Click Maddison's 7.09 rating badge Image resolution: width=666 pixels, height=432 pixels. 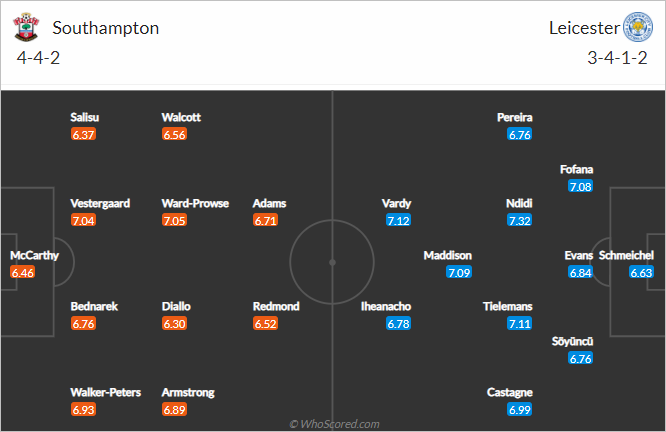click(x=459, y=273)
